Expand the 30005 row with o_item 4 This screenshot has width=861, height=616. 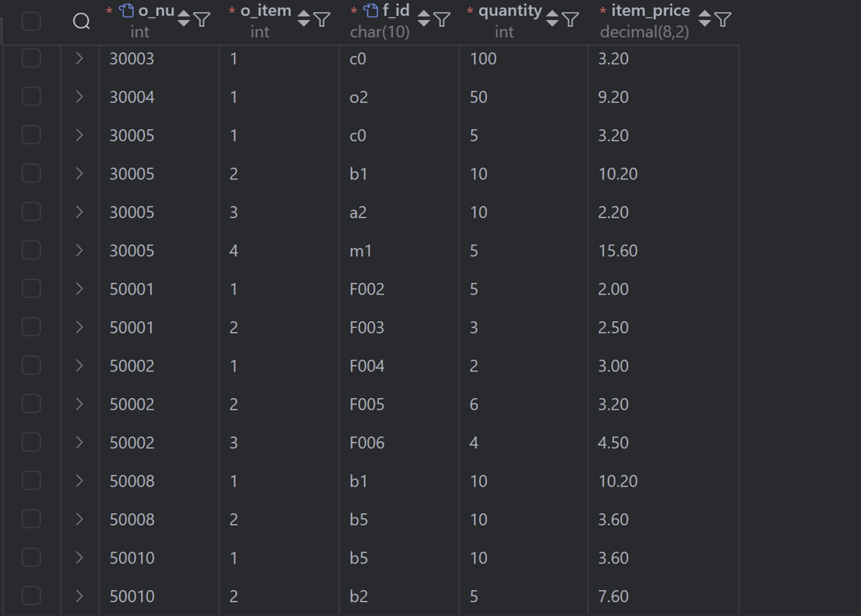point(79,250)
